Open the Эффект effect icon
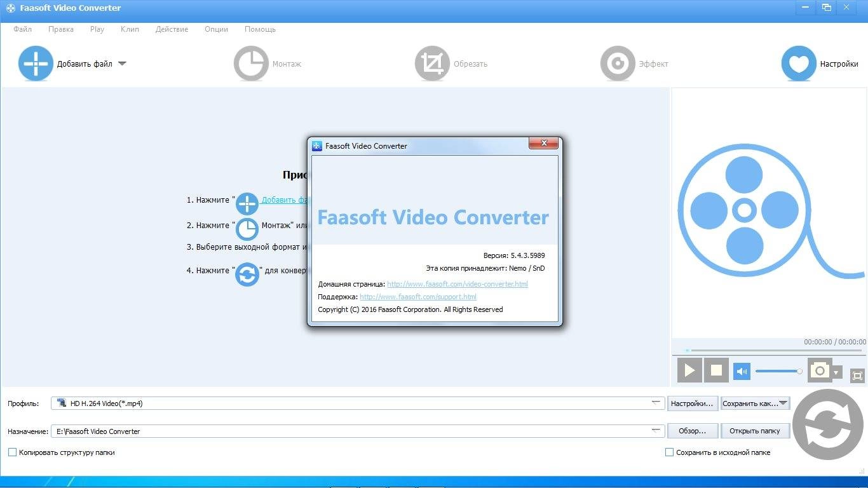The height and width of the screenshot is (488, 868). [x=618, y=64]
